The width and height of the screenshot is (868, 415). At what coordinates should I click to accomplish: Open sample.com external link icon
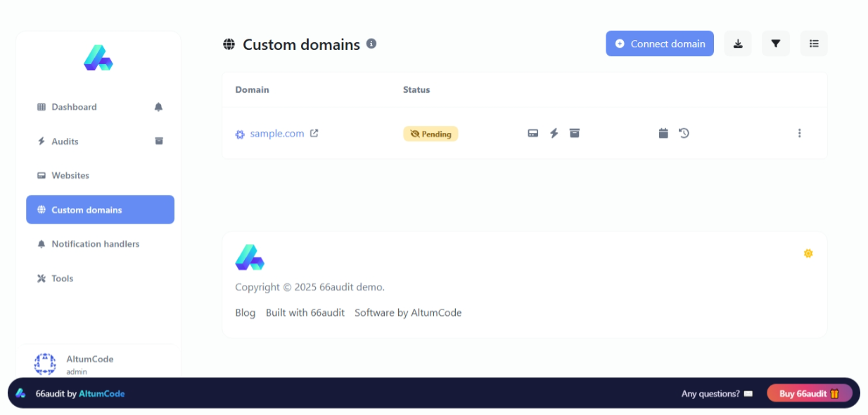pyautogui.click(x=314, y=133)
